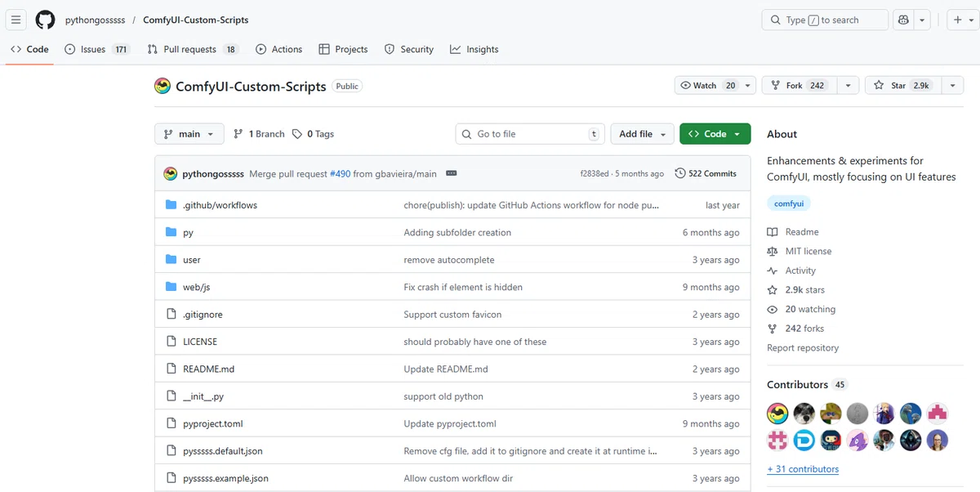Open the Security tab
980x492 pixels.
point(408,49)
